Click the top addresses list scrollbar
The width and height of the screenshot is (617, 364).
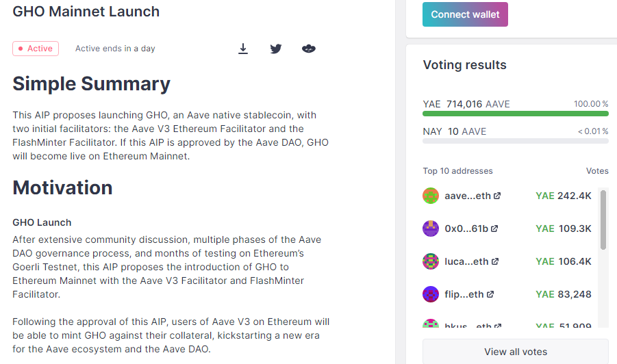(x=603, y=220)
